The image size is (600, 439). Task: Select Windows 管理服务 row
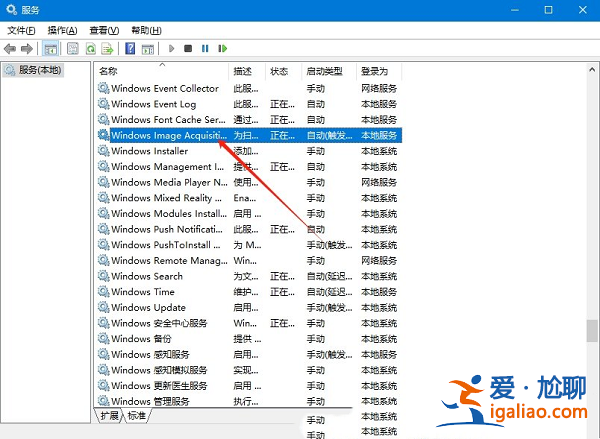click(x=249, y=401)
